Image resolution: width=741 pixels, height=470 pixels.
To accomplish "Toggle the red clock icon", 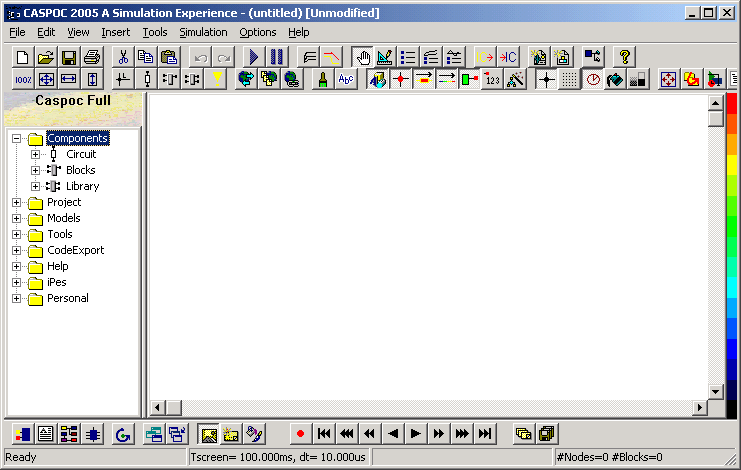I will (x=593, y=79).
